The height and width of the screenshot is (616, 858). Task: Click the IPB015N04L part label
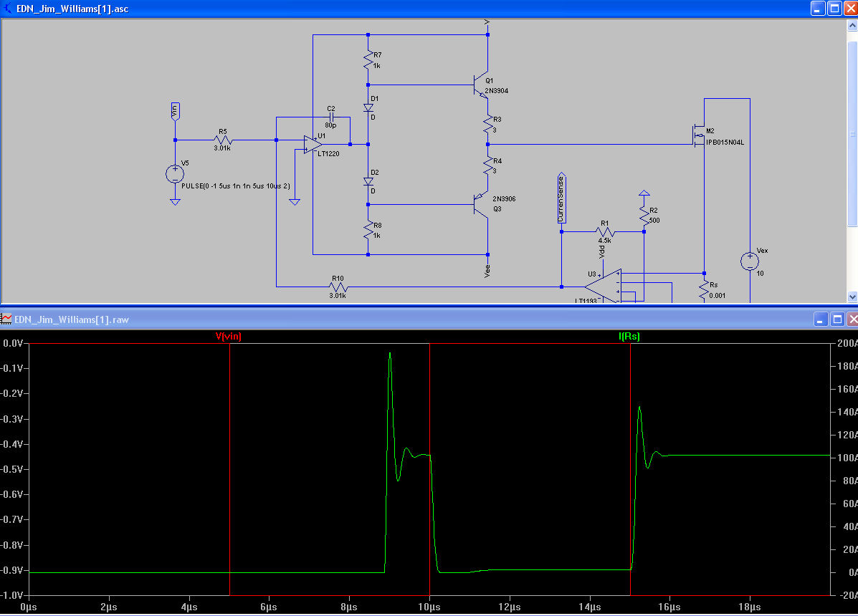click(725, 142)
